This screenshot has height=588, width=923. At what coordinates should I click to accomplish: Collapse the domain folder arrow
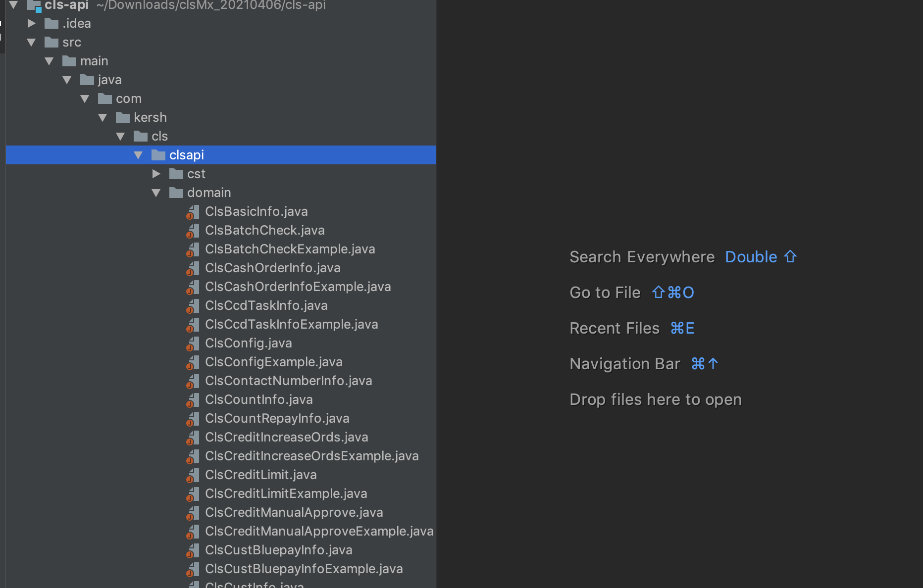[x=156, y=193]
